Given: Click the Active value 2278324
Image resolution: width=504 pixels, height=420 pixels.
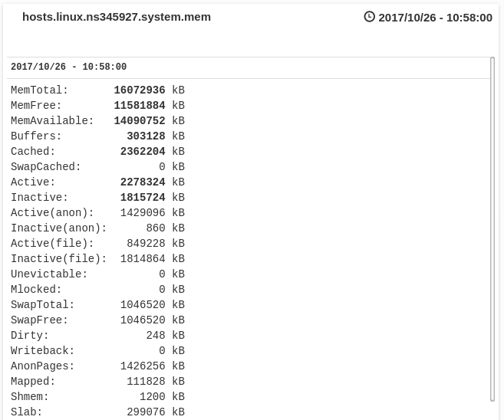Looking at the screenshot, I should [x=143, y=182].
